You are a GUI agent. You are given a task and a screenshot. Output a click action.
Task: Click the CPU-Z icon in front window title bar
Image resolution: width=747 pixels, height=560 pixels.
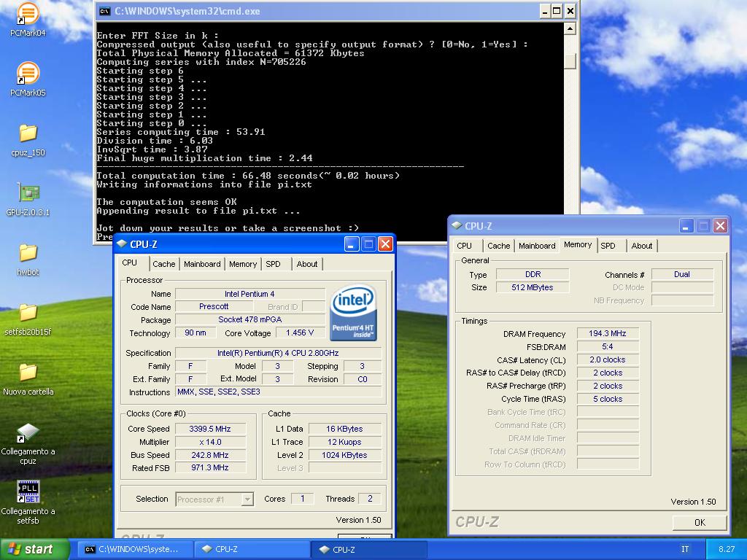coord(122,244)
